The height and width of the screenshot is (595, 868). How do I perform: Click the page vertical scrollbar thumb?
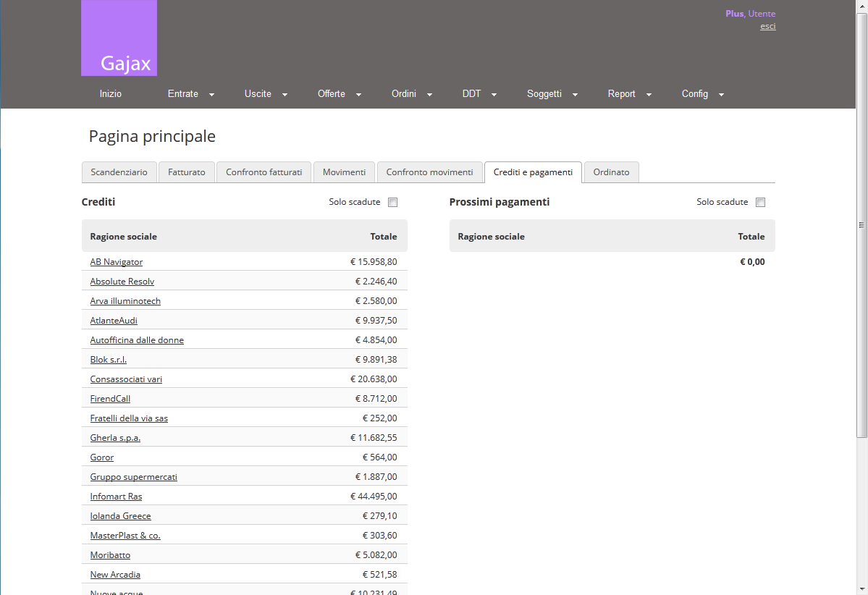pos(862,224)
